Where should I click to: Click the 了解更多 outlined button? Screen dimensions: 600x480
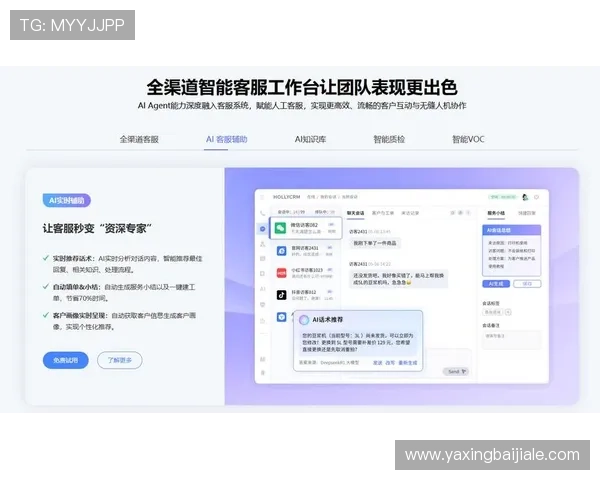point(120,360)
